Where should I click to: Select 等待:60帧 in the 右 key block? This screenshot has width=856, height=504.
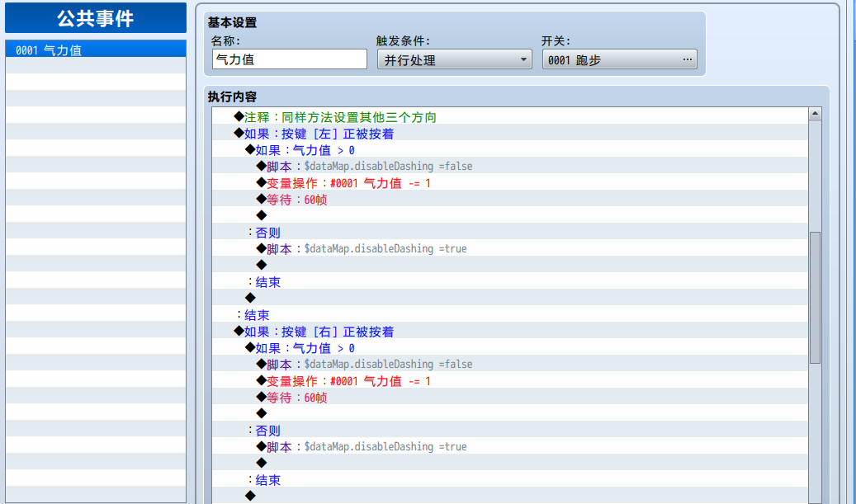tap(510, 397)
